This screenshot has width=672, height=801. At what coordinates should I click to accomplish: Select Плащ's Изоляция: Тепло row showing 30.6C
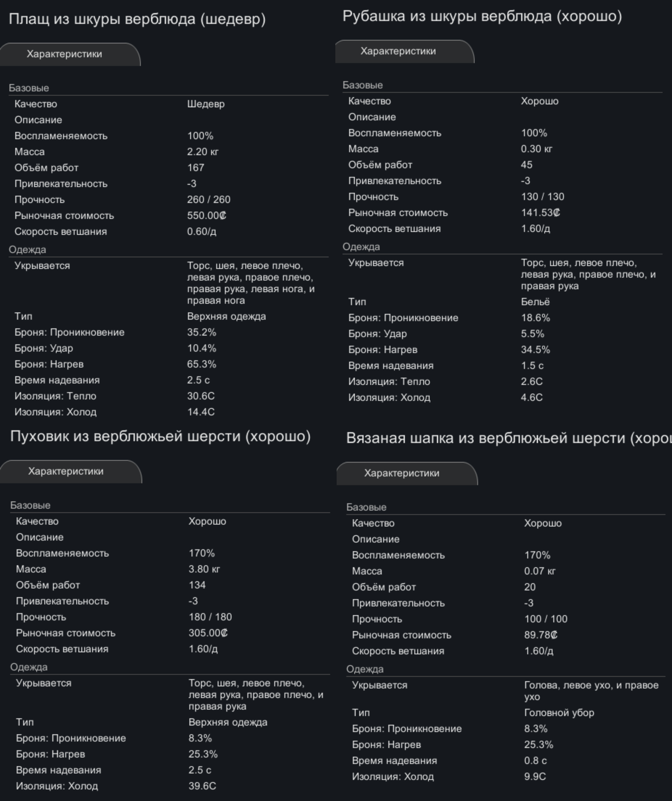coord(168,396)
